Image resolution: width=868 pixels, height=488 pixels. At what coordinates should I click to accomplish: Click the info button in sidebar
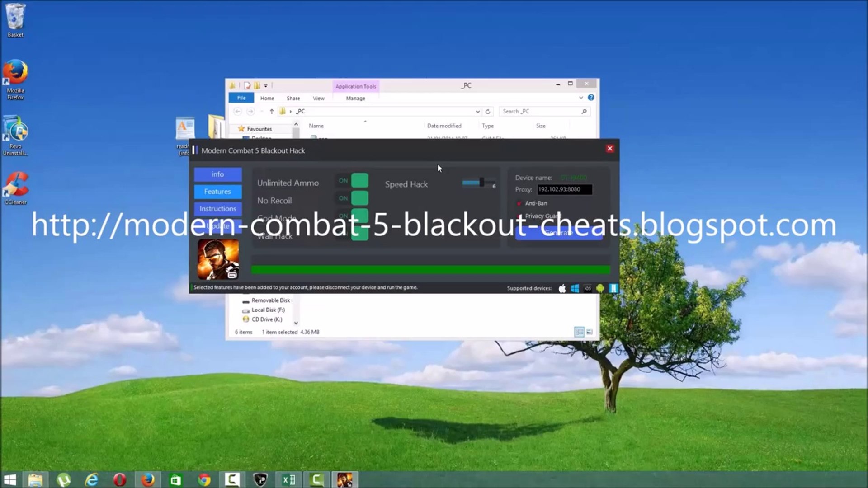[x=218, y=174]
